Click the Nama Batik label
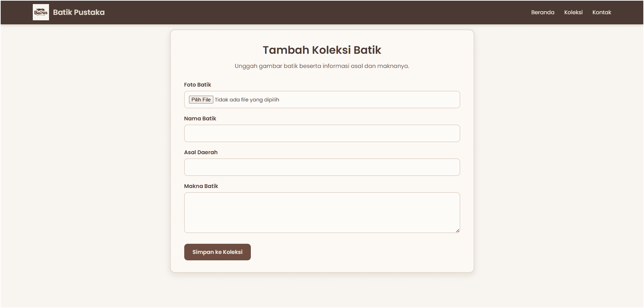The height and width of the screenshot is (308, 644). click(x=200, y=118)
